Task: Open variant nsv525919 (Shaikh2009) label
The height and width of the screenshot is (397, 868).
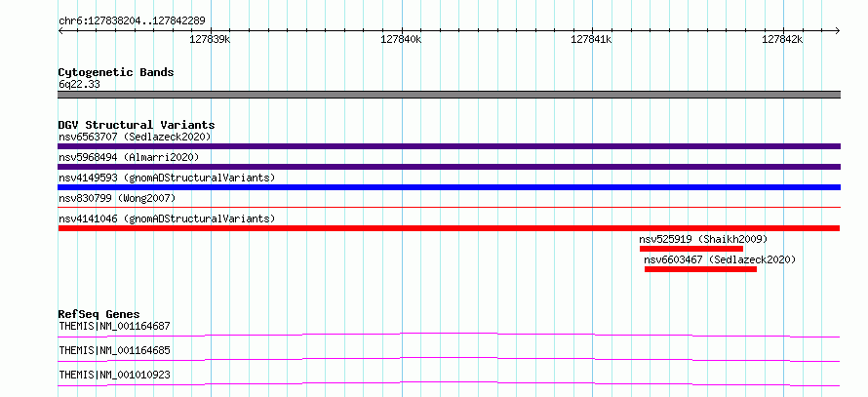Action: (x=703, y=239)
